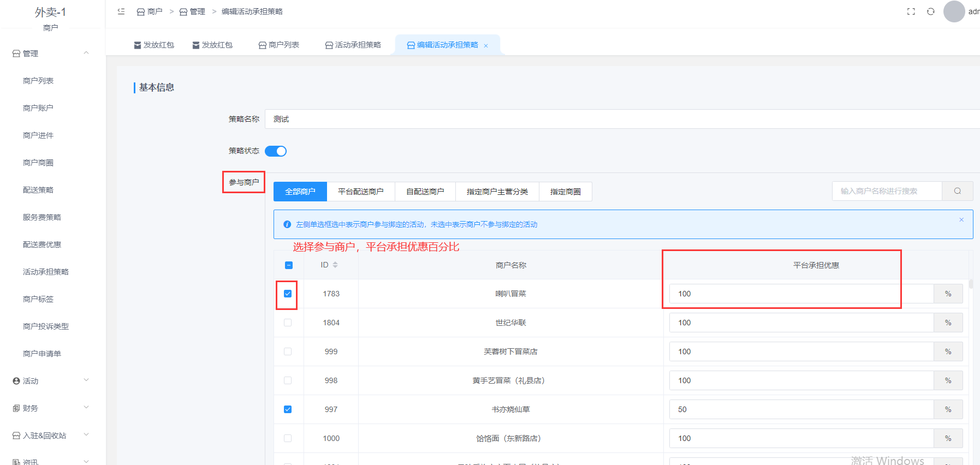Switch to the 活动承担策略 tab
Viewport: 980px width, 465px height.
pyautogui.click(x=353, y=45)
